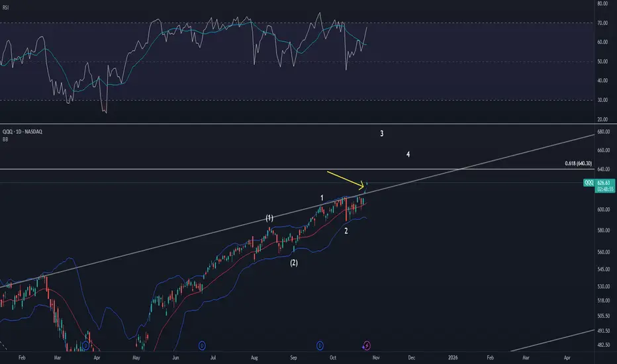Click the RSI scale 50.00 label

(602, 62)
